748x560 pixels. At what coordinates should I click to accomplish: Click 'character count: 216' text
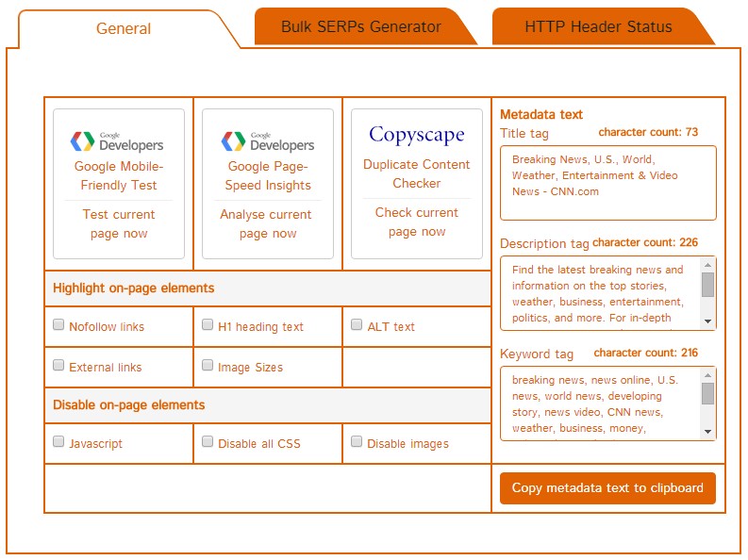(x=646, y=353)
